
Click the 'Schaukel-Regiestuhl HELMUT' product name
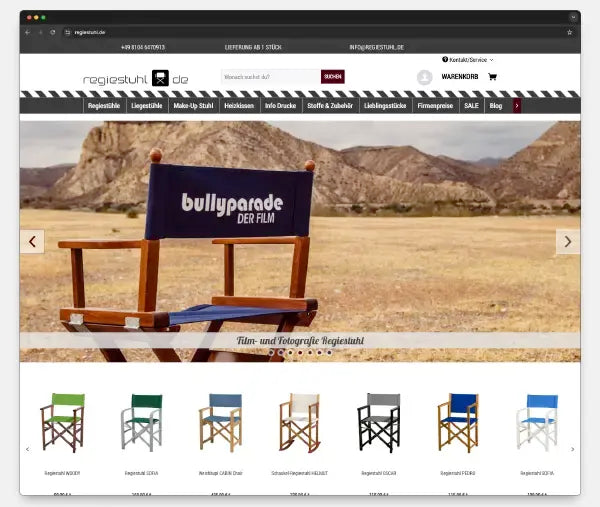pyautogui.click(x=300, y=473)
